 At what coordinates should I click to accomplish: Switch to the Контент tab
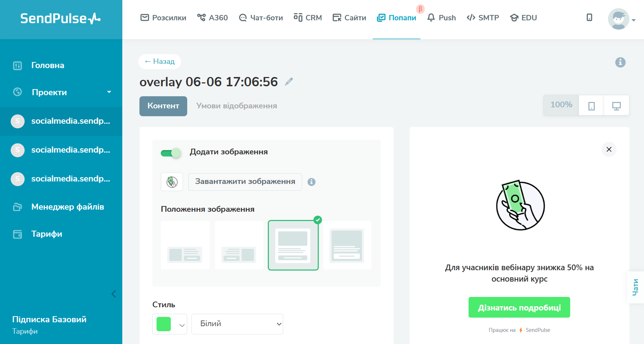[163, 106]
